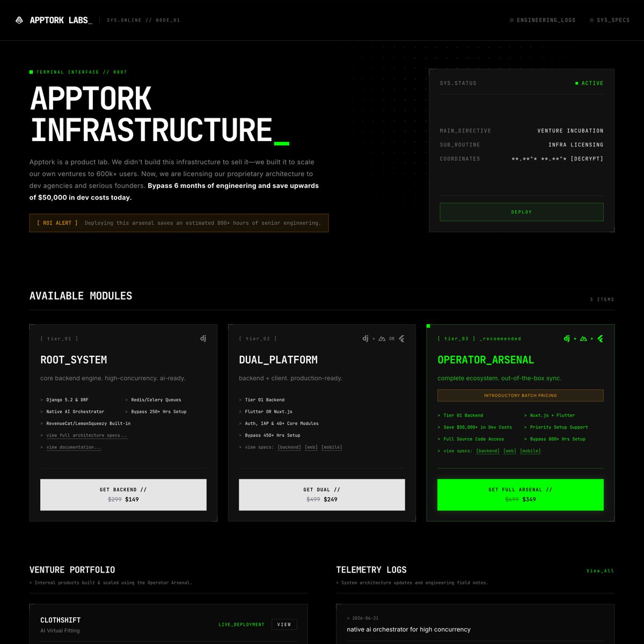The image size is (644, 644).
Task: Click the INTRODUCTORY BATCH PRICING badge
Action: point(521,396)
